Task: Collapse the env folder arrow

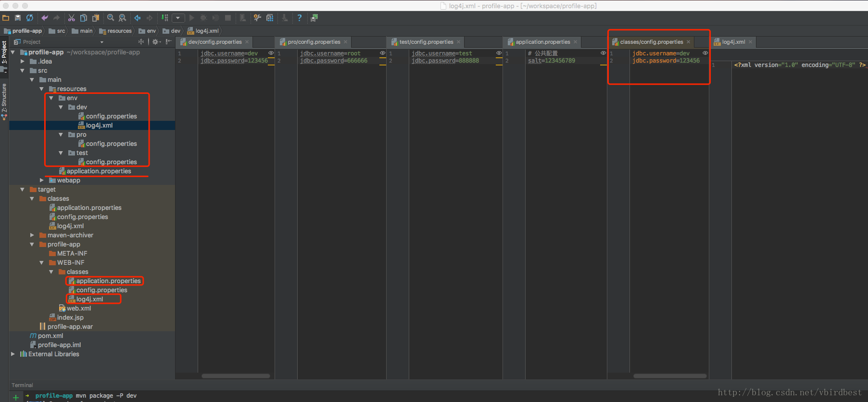Action: tap(51, 98)
